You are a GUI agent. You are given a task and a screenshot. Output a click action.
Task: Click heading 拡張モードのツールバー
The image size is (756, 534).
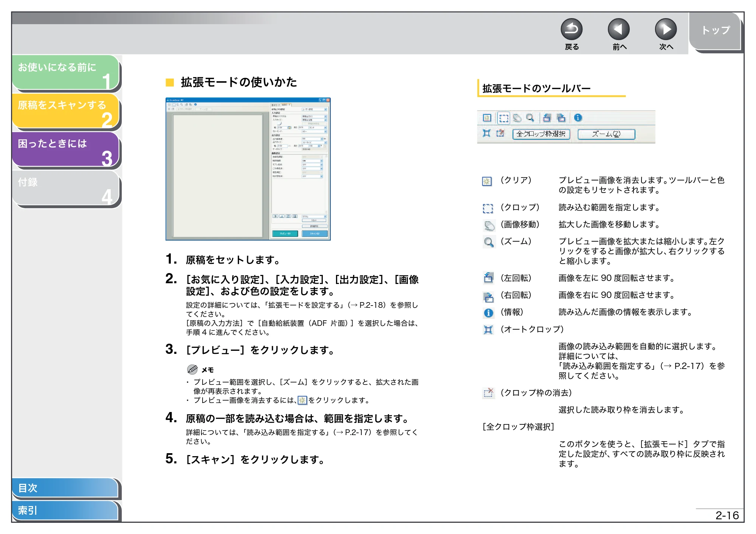pos(536,89)
